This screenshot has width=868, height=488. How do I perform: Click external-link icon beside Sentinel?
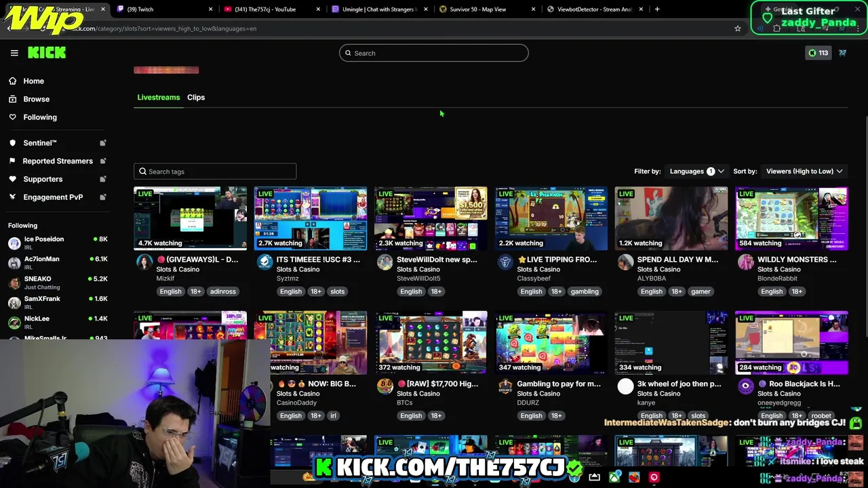click(x=103, y=143)
